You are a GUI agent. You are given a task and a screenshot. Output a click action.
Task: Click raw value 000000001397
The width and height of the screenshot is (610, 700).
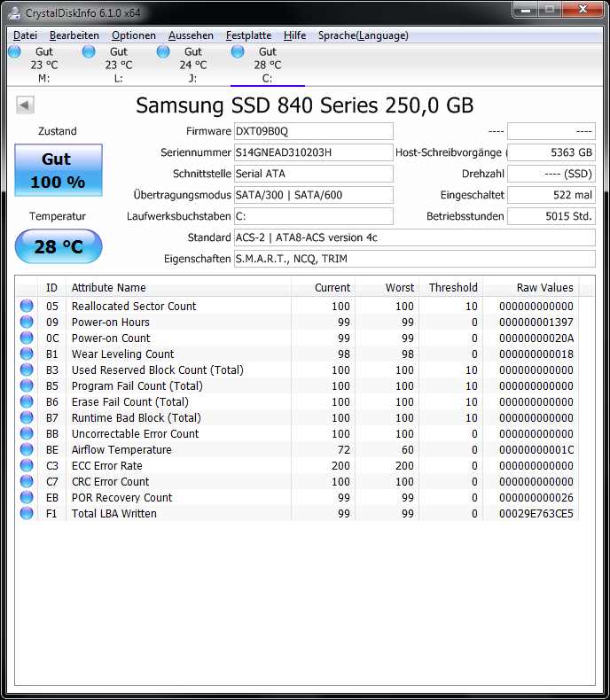(536, 322)
